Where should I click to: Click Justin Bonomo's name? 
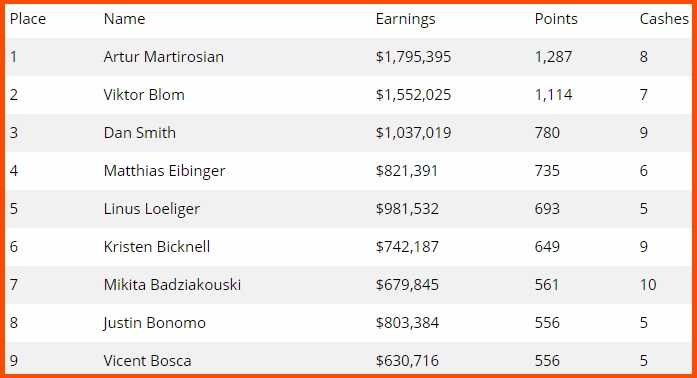[x=154, y=323]
